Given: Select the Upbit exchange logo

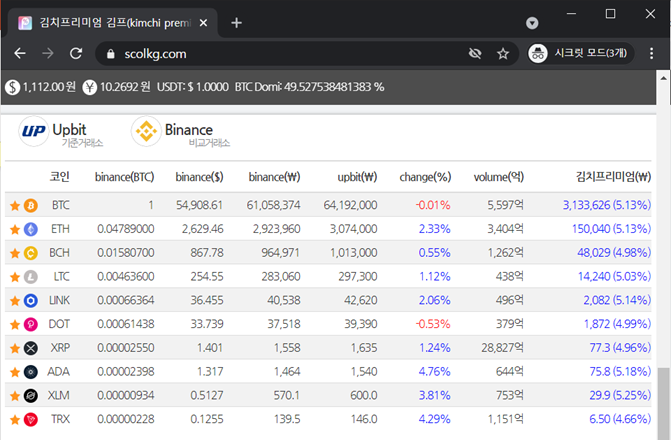Looking at the screenshot, I should [x=33, y=131].
